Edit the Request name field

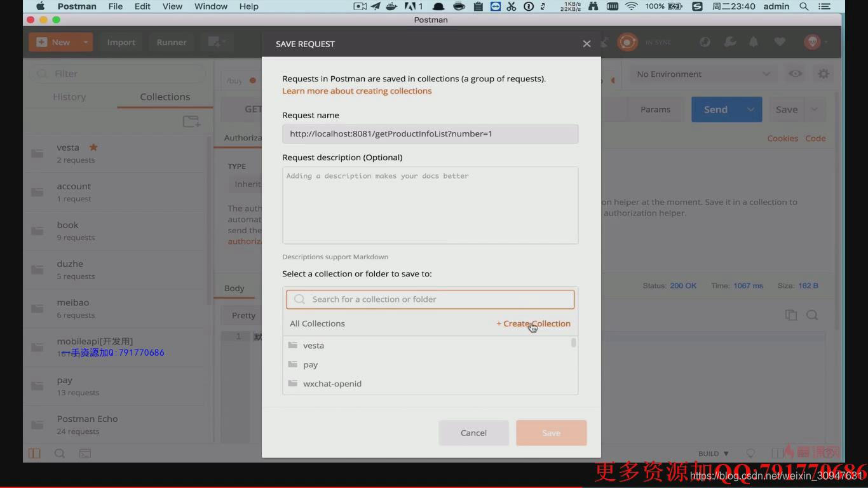pos(430,133)
